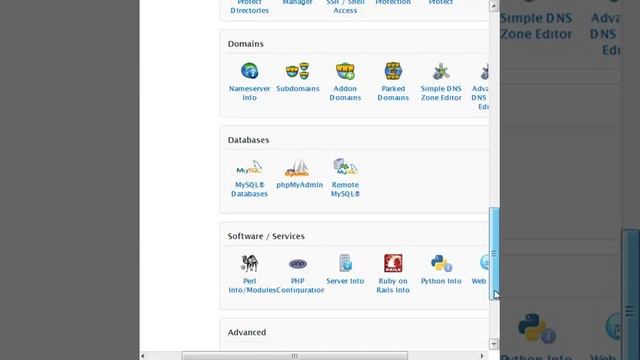This screenshot has height=360, width=640.
Task: Open the Python Info icon
Action: click(x=441, y=263)
